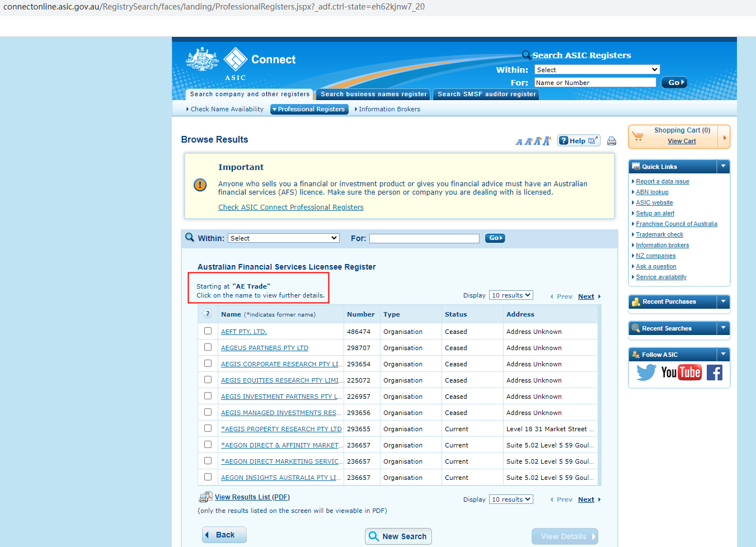Image resolution: width=756 pixels, height=547 pixels.
Task: Tick the checkbox for AEGIS EQUITIES RESEARCH
Action: (x=208, y=379)
